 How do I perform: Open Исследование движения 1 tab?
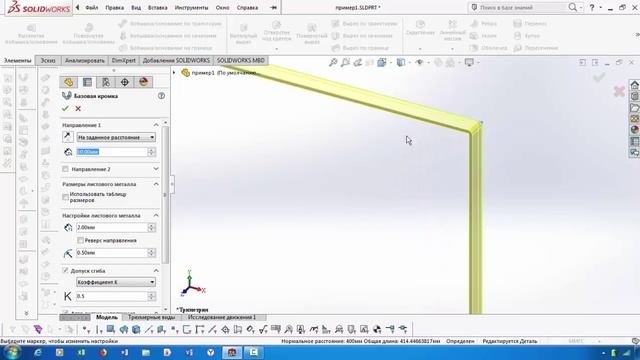222,317
